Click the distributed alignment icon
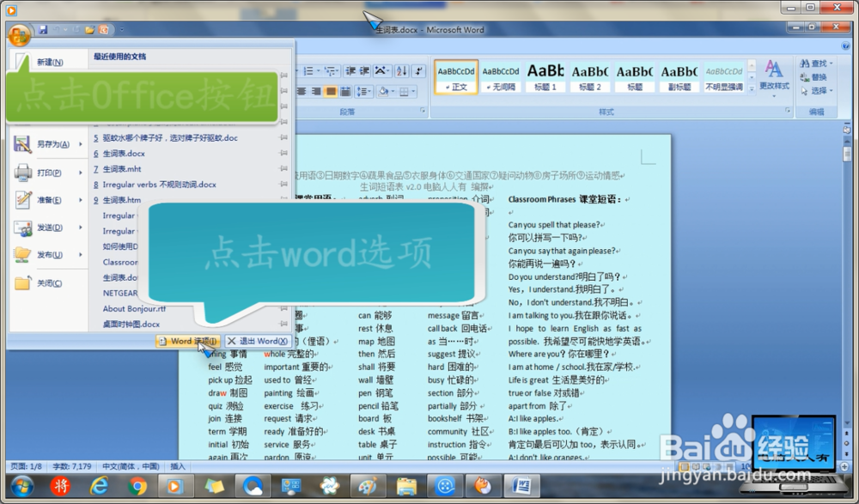Viewport: 859px width, 504px height. tap(345, 92)
